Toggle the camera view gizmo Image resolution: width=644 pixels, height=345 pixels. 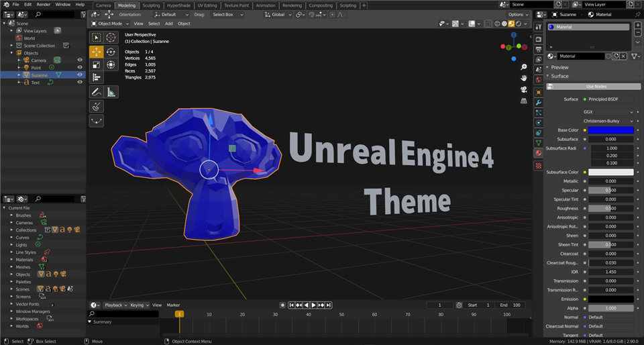524,89
